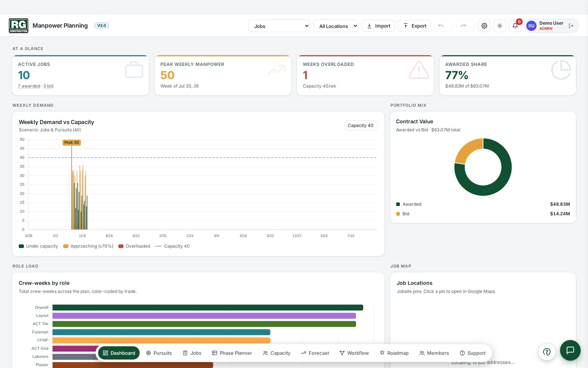Click the Manpower Planning title
588x368 pixels.
point(60,25)
